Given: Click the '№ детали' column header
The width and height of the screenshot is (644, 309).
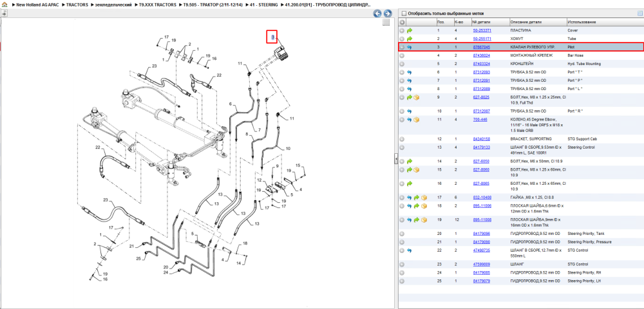Looking at the screenshot, I should 489,22.
